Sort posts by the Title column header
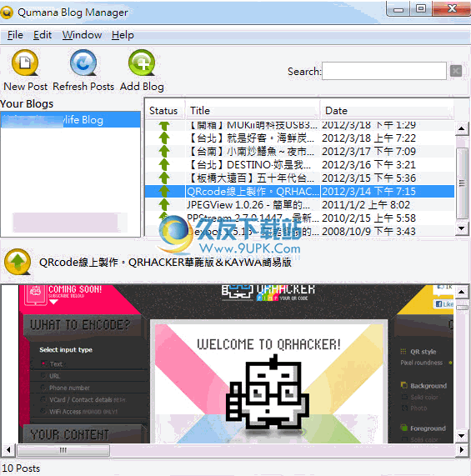The height and width of the screenshot is (476, 471). tap(252, 111)
